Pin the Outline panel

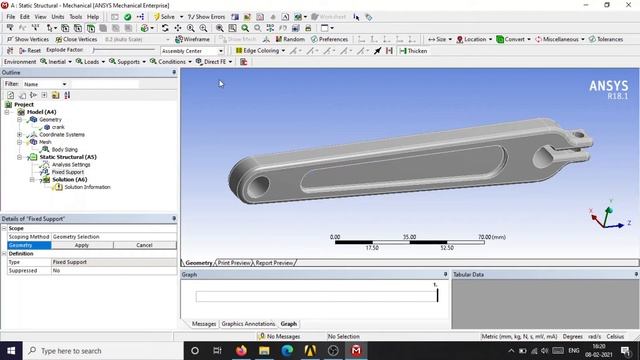click(x=174, y=72)
